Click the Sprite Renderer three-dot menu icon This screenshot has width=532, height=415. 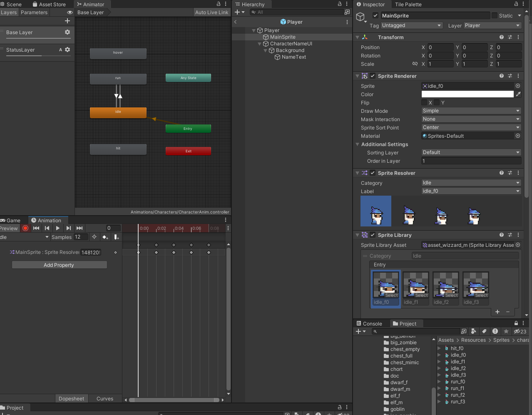tap(518, 76)
